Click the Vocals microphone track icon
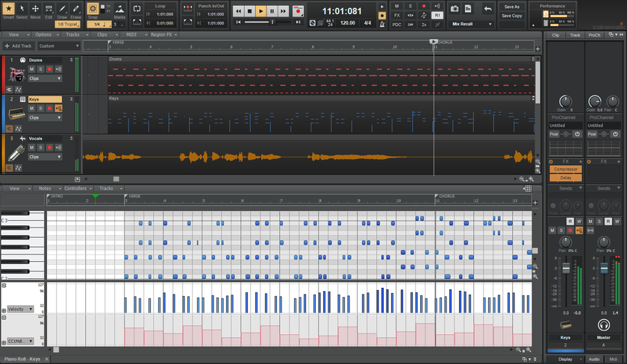Screen dimensions: 627x364 pyautogui.click(x=16, y=154)
